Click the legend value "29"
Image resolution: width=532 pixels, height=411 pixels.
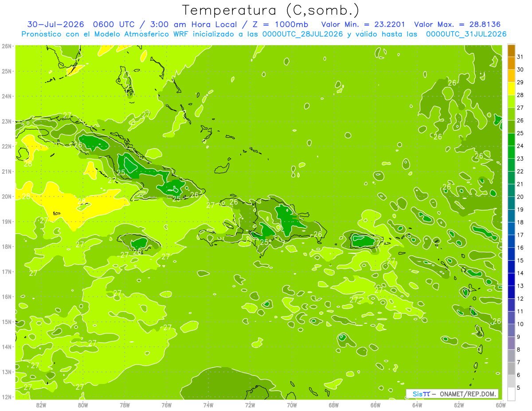520,82
